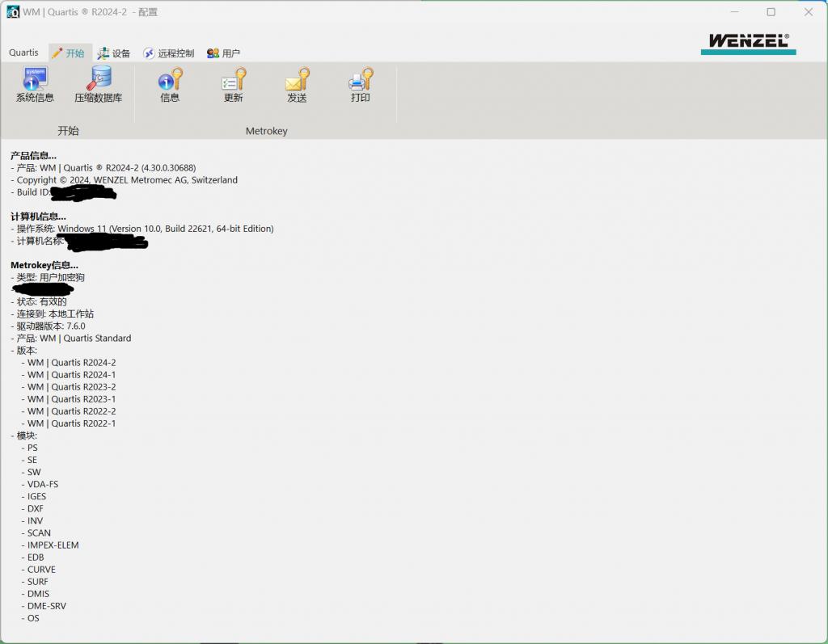Switch to the 用户 users tab
The width and height of the screenshot is (828, 644).
[224, 53]
